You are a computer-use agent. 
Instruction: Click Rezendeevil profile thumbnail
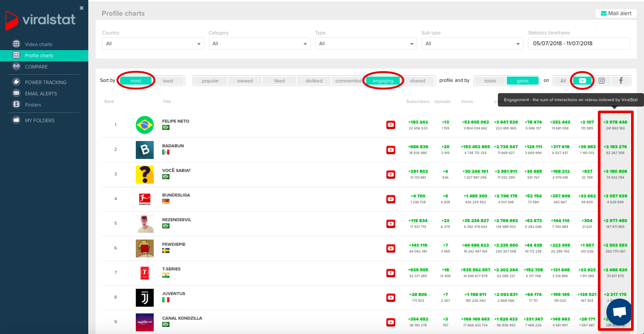[145, 223]
